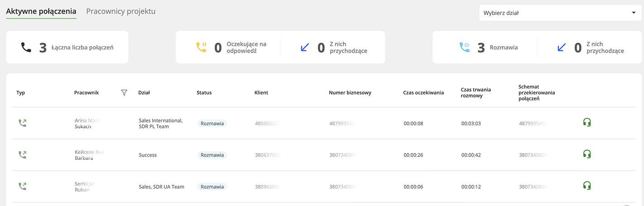Open the Wybierz dział dropdown
Image resolution: width=644 pixels, height=206 pixels.
coord(560,13)
